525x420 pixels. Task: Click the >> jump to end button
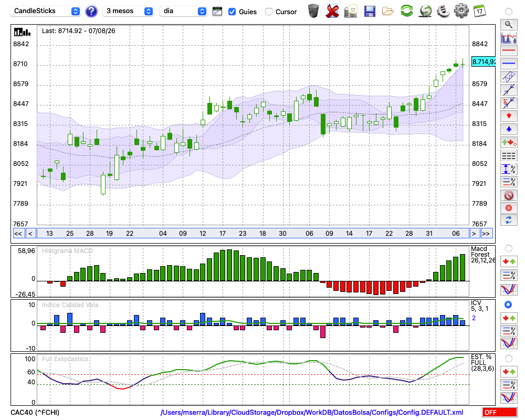(486, 234)
